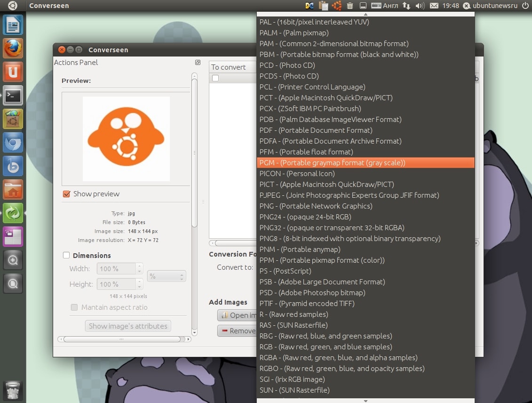Select PSD - (Adobe Photoshop bitmap)
The height and width of the screenshot is (403, 532).
click(x=365, y=293)
